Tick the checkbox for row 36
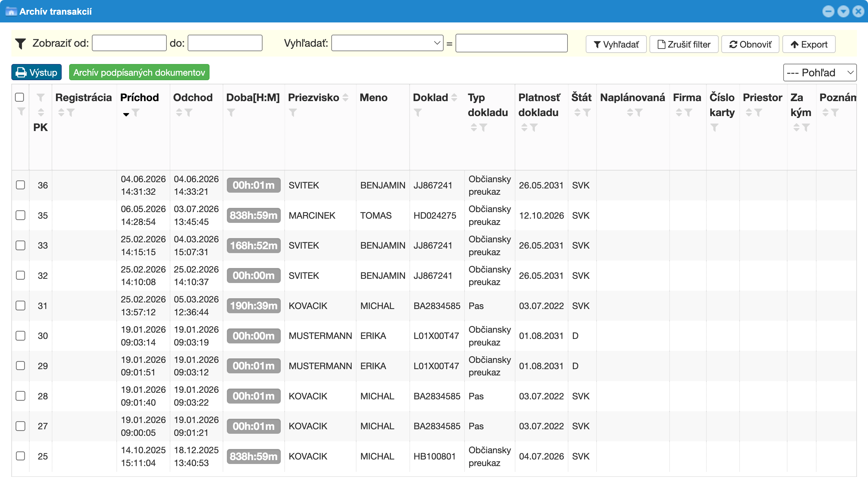This screenshot has height=490, width=868. click(21, 185)
